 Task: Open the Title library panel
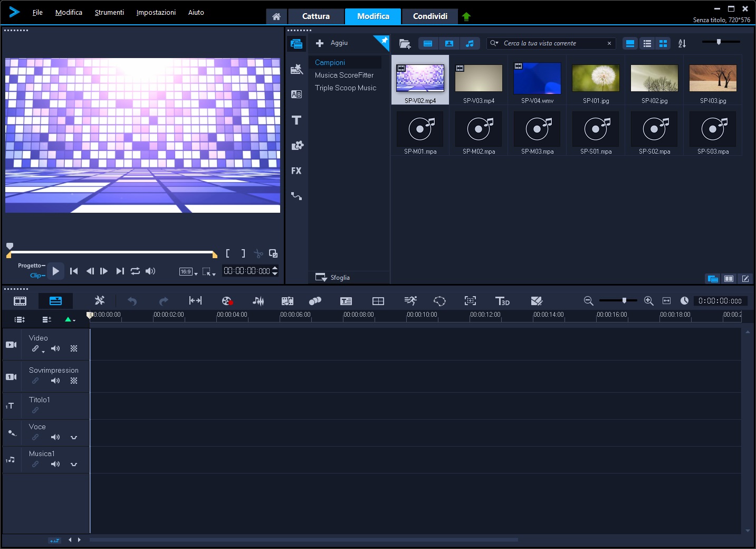(x=296, y=120)
